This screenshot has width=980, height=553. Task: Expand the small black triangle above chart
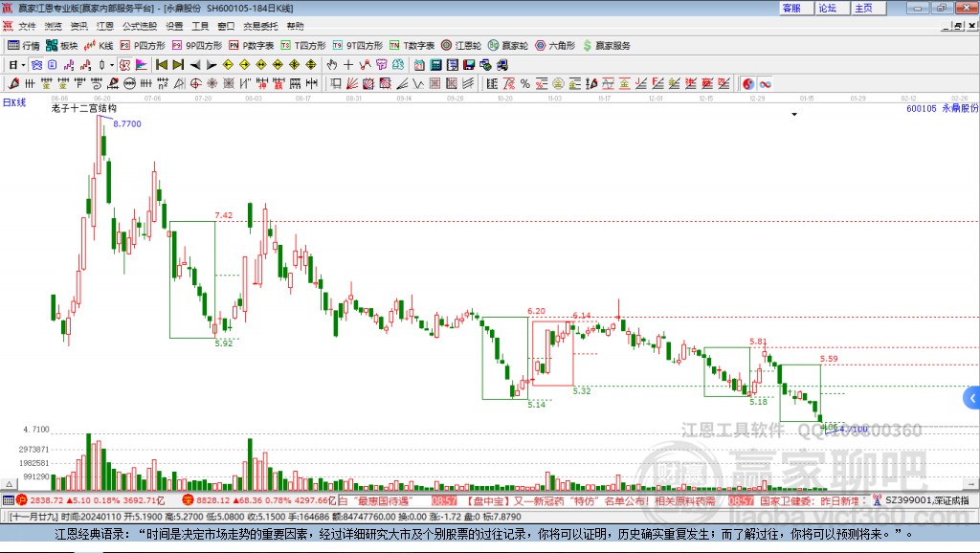pos(794,115)
